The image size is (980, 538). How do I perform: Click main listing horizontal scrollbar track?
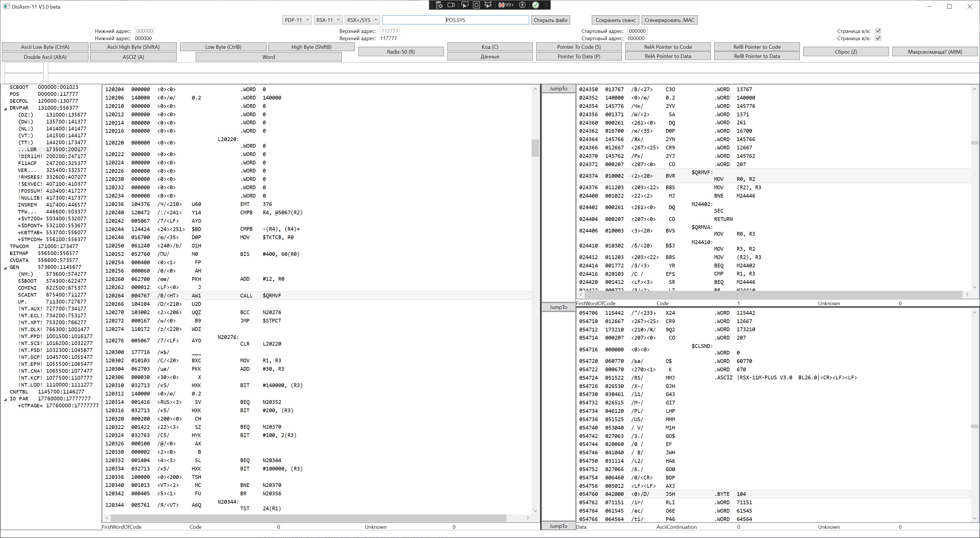(x=515, y=518)
